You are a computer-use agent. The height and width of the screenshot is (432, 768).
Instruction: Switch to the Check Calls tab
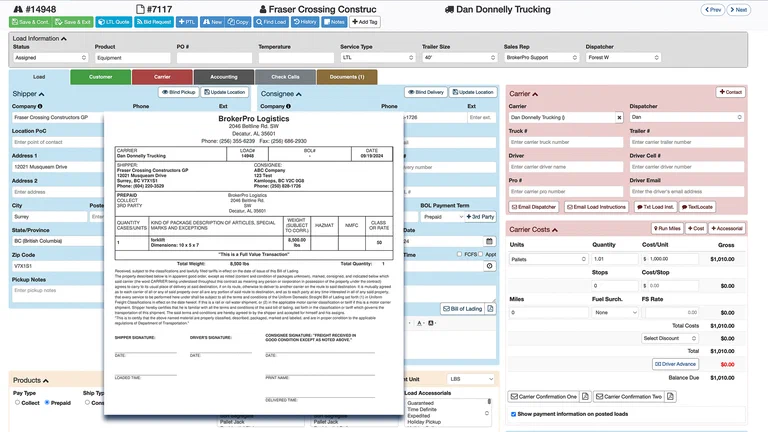pos(285,77)
